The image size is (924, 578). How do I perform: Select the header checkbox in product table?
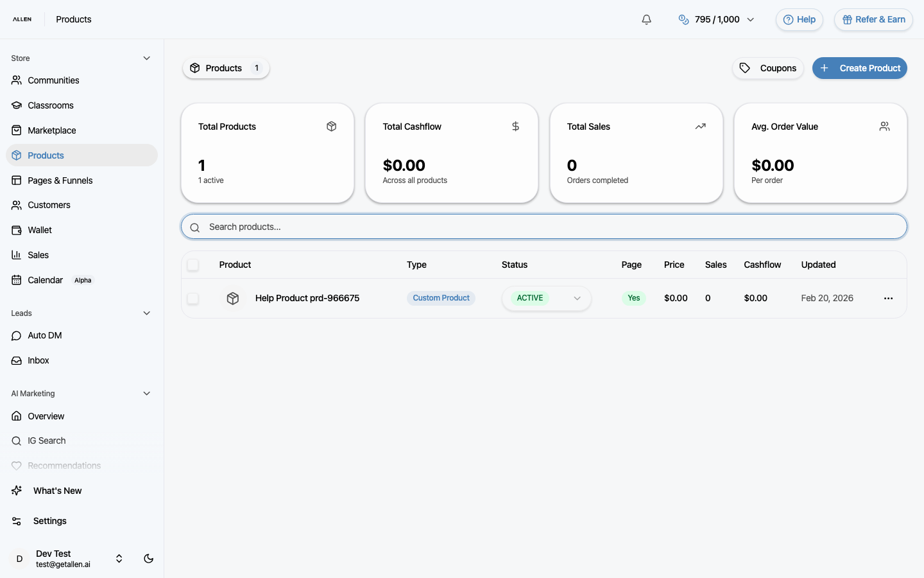click(x=193, y=265)
